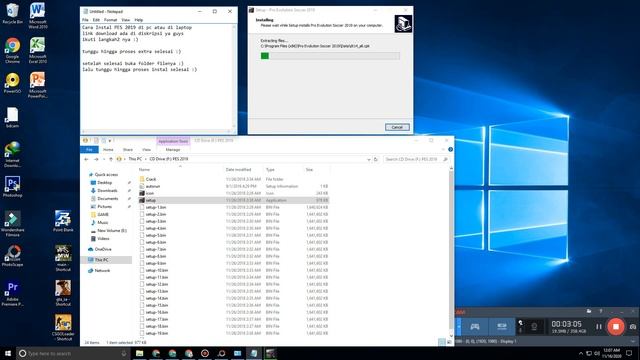Open the Notepad Format menu
Screen dimensions: 640x360
111,20
